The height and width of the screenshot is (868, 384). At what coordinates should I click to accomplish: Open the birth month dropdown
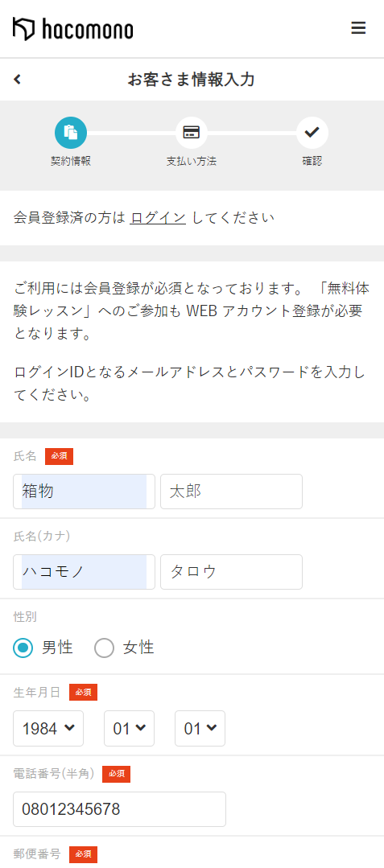pyautogui.click(x=129, y=729)
